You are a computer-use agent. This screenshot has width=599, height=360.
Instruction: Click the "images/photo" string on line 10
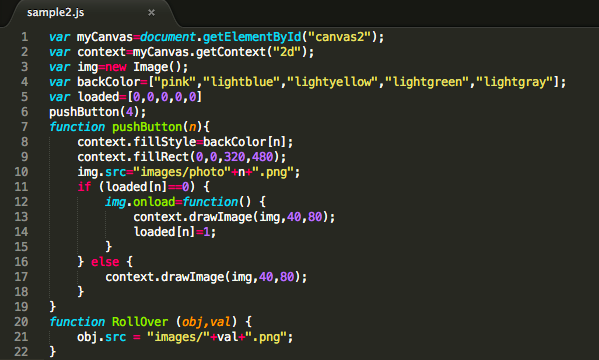[182, 172]
